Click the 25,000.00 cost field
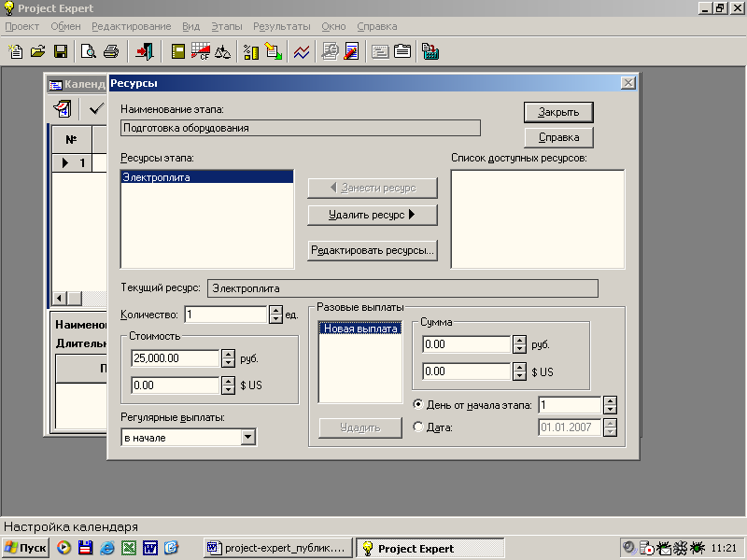This screenshot has height=560, width=747. 176,358
